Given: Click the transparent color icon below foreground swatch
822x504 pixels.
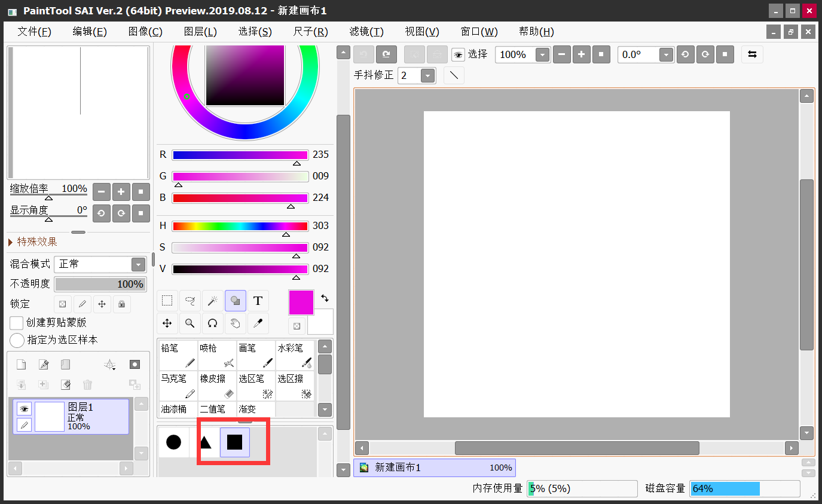Looking at the screenshot, I should (x=297, y=326).
